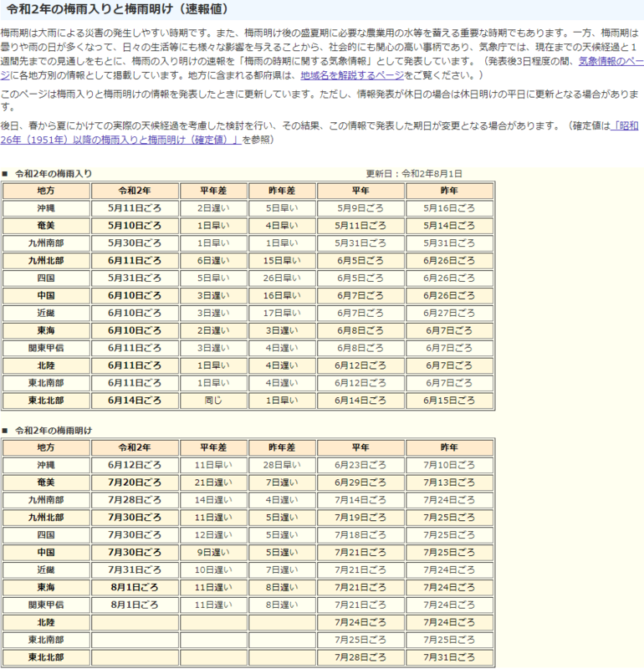Click 7月31日ごろ in the 近畿 梅雨明け row
The height and width of the screenshot is (669, 644).
[x=135, y=570]
